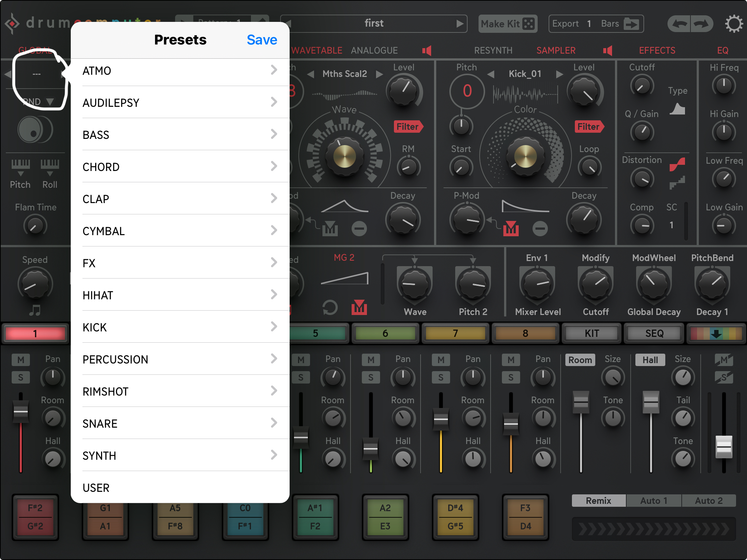Mute channel 5 with M button
The image size is (747, 560).
tap(301, 360)
